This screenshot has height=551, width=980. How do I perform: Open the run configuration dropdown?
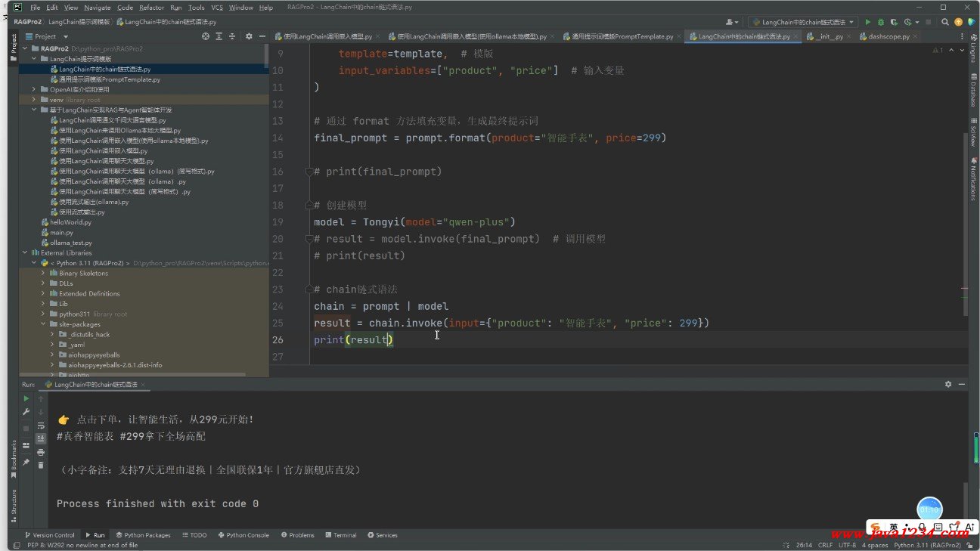pos(802,22)
